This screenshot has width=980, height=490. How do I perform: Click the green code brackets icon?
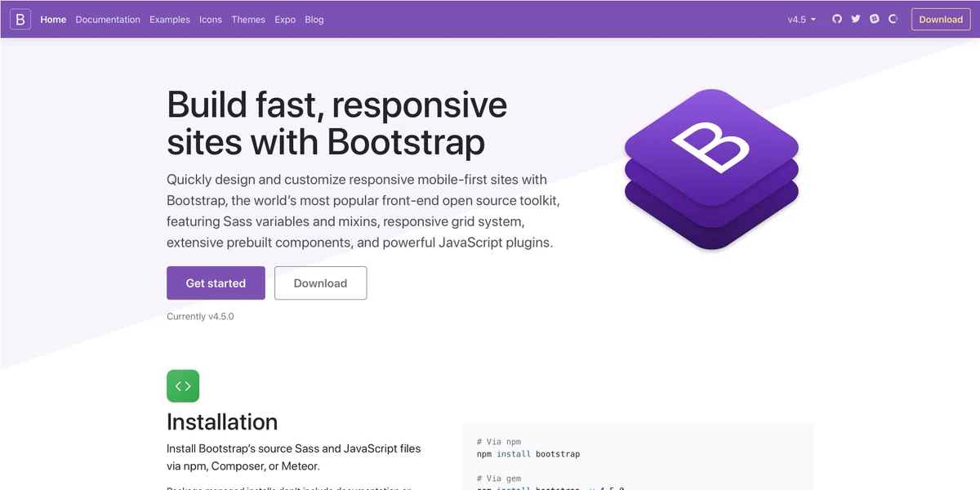click(x=183, y=386)
